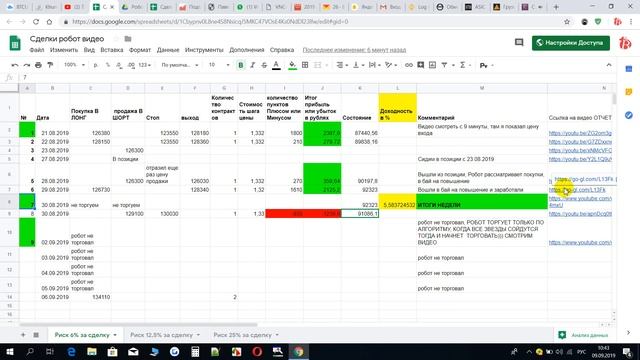The image size is (640, 360).
Task: Redo the action in toolbar
Action: (x=27, y=65)
